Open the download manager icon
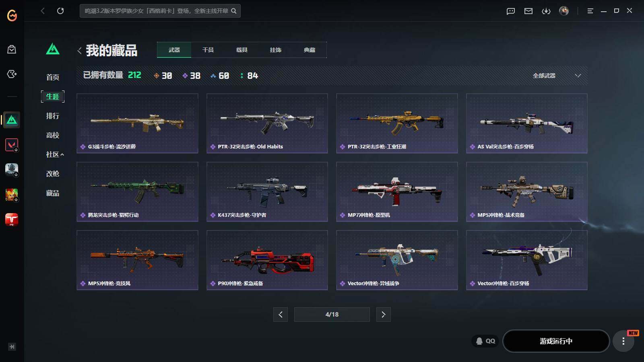This screenshot has width=644, height=362. pos(546,11)
